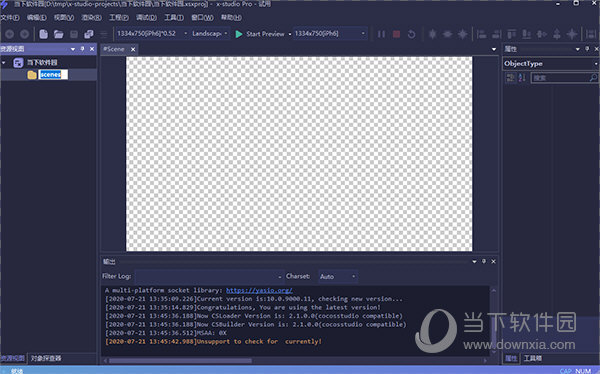Pin the 资源视图 panel
600x374 pixels.
[82, 49]
